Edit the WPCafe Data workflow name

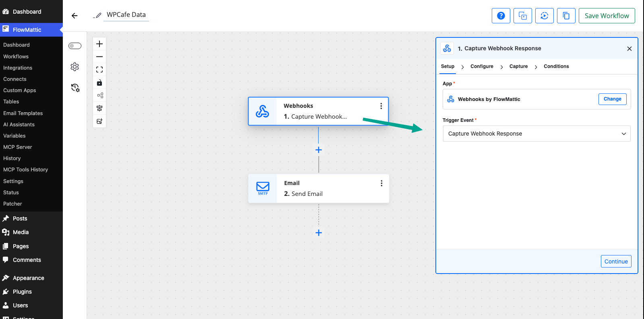pos(126,15)
